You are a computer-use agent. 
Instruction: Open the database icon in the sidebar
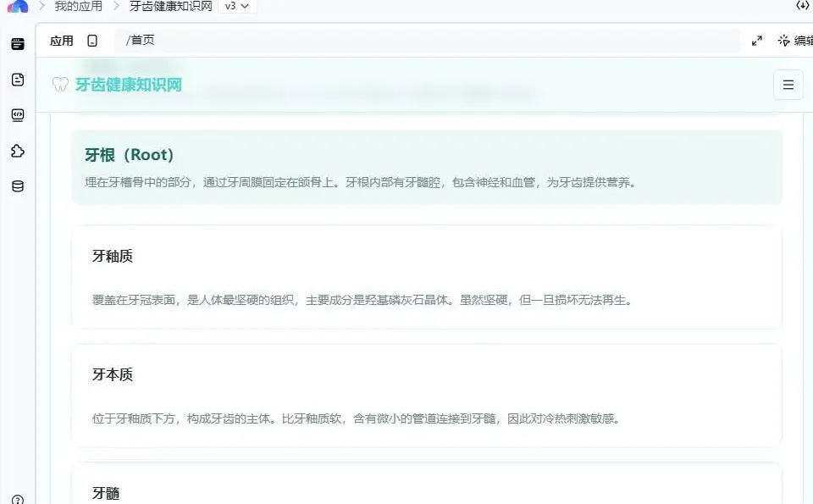coord(17,186)
